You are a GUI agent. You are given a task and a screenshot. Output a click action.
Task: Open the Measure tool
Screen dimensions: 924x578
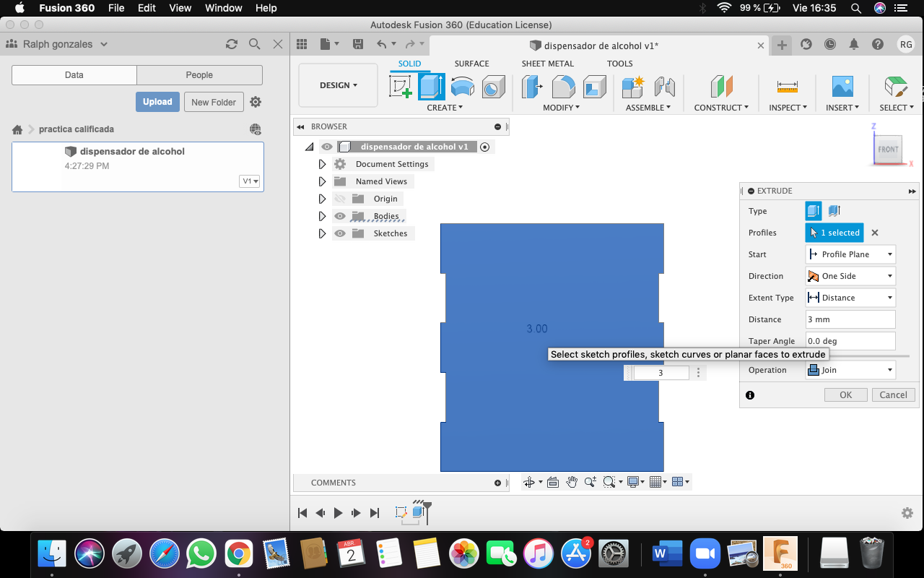coord(787,87)
